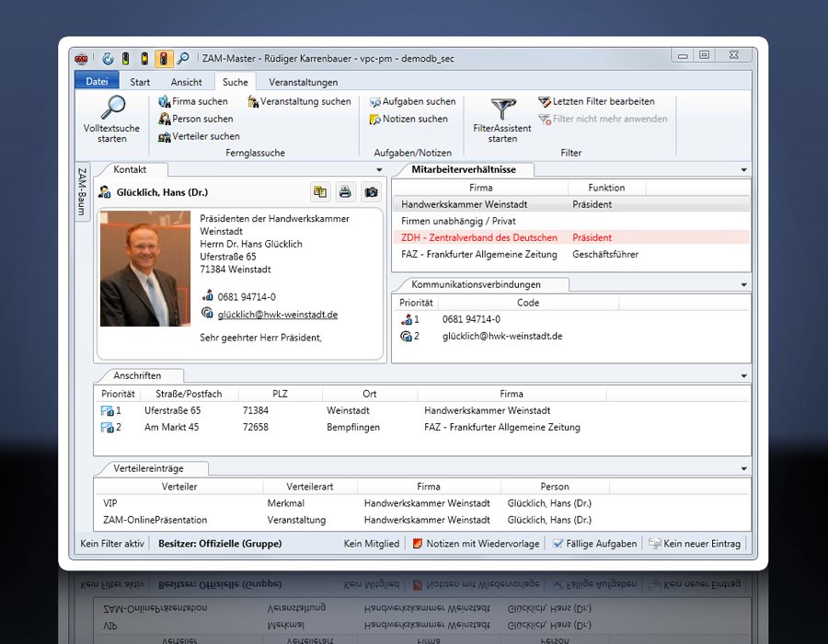This screenshot has height=644, width=828.
Task: Click the ZAM application logo icon
Action: click(x=81, y=59)
